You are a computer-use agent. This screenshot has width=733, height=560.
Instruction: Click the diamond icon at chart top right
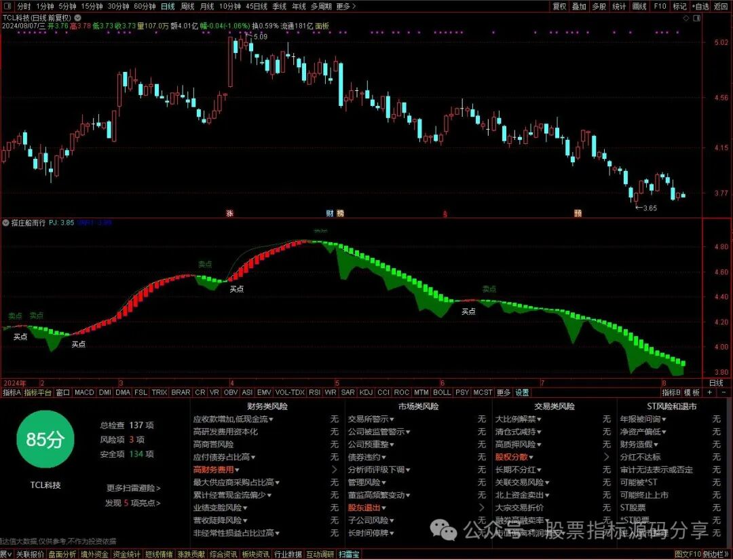click(685, 18)
